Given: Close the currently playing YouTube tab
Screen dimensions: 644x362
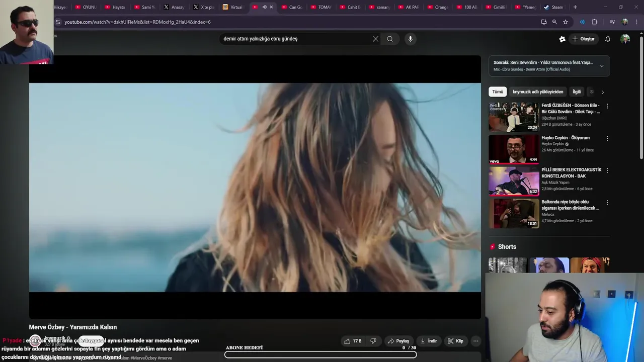Looking at the screenshot, I should point(271,7).
